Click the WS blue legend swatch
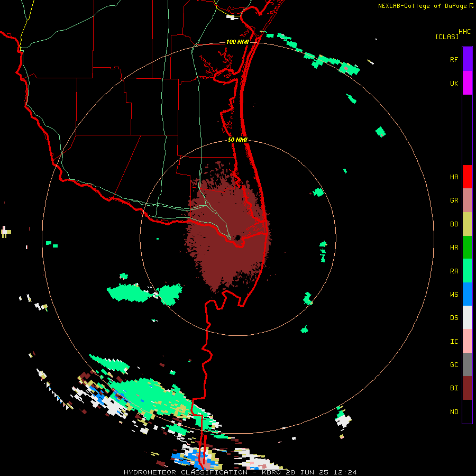Screen dimensions: 476x476 [467, 294]
